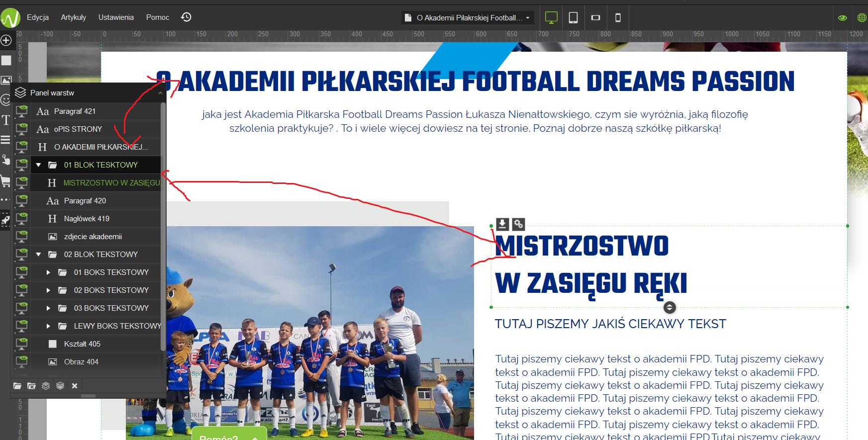Select the text T tool in sidebar
868x440 pixels.
(x=6, y=120)
